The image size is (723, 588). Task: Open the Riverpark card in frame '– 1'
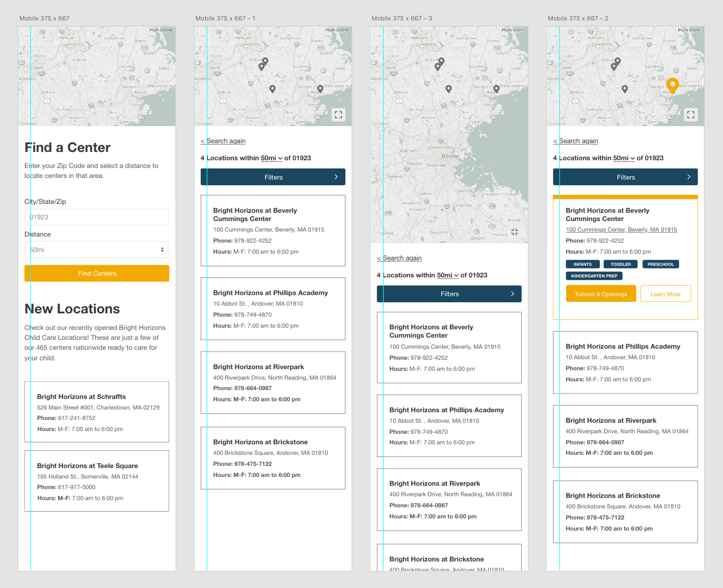[273, 382]
